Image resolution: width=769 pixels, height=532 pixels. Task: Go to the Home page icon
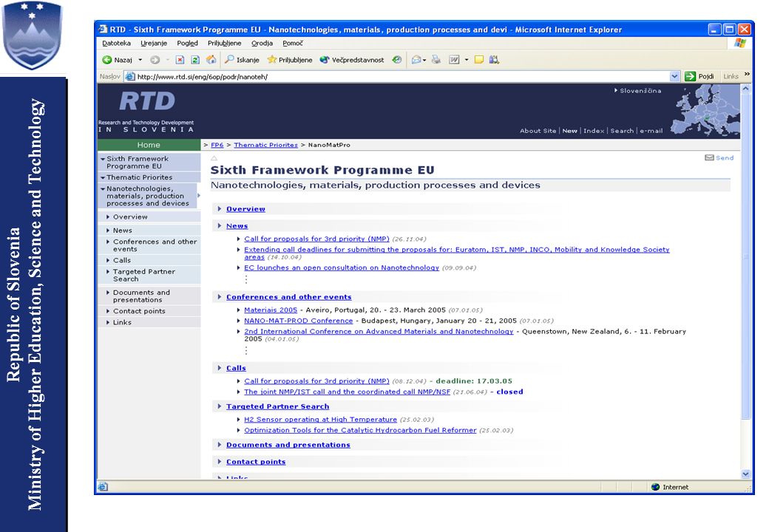click(211, 59)
